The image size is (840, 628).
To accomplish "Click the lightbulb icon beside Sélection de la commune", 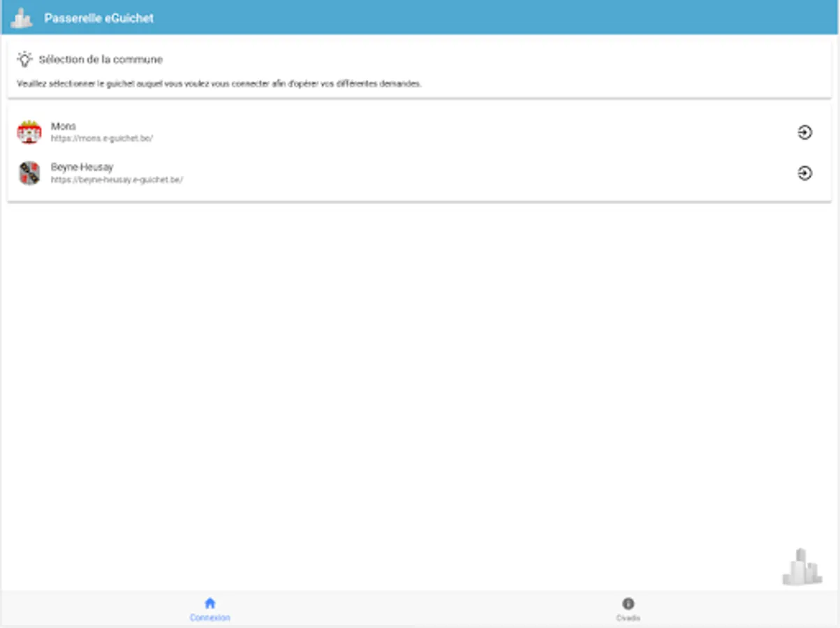I will 25,59.
